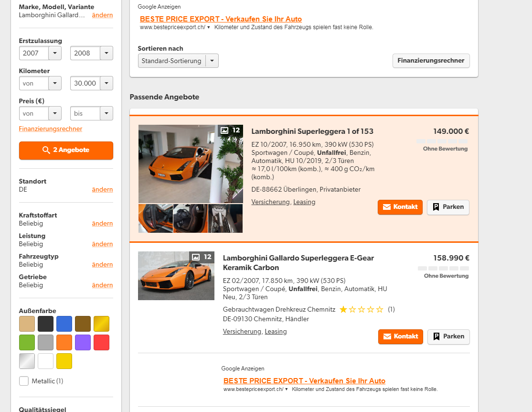Contact seller of the Superleggera 1 of 153
The height and width of the screenshot is (412, 532).
[400, 207]
